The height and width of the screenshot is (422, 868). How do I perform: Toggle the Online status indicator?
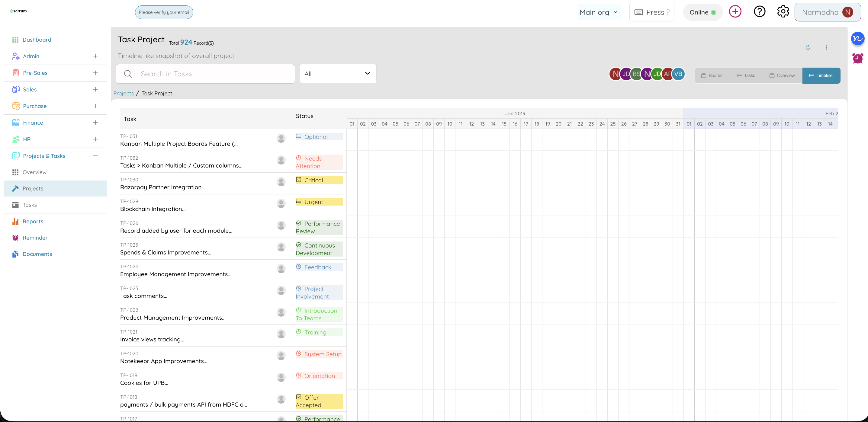point(702,12)
